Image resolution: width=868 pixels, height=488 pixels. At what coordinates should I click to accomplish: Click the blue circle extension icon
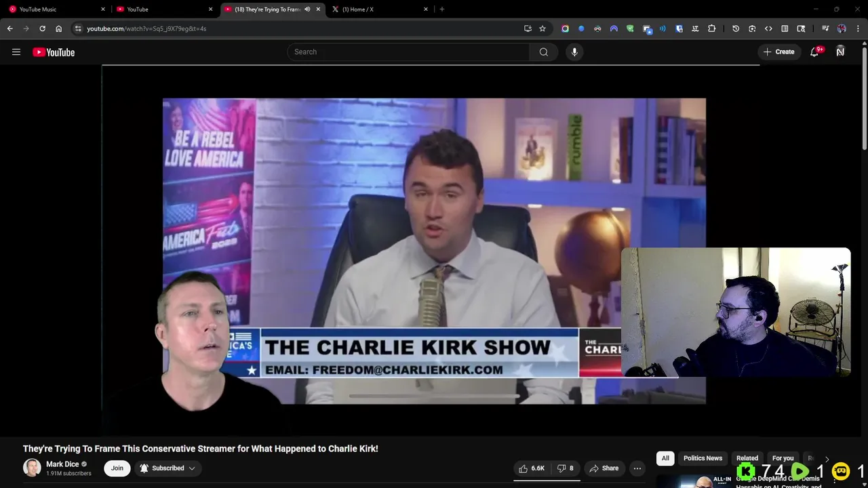point(581,28)
